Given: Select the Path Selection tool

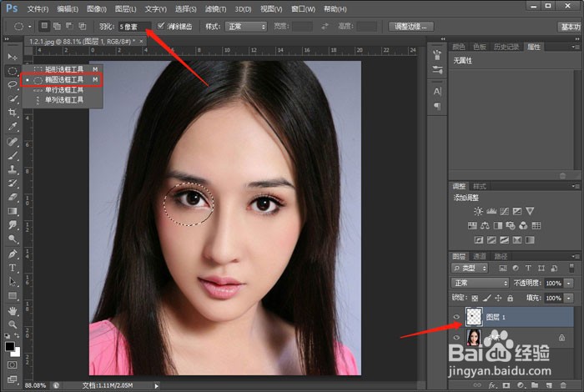Looking at the screenshot, I should 13,282.
